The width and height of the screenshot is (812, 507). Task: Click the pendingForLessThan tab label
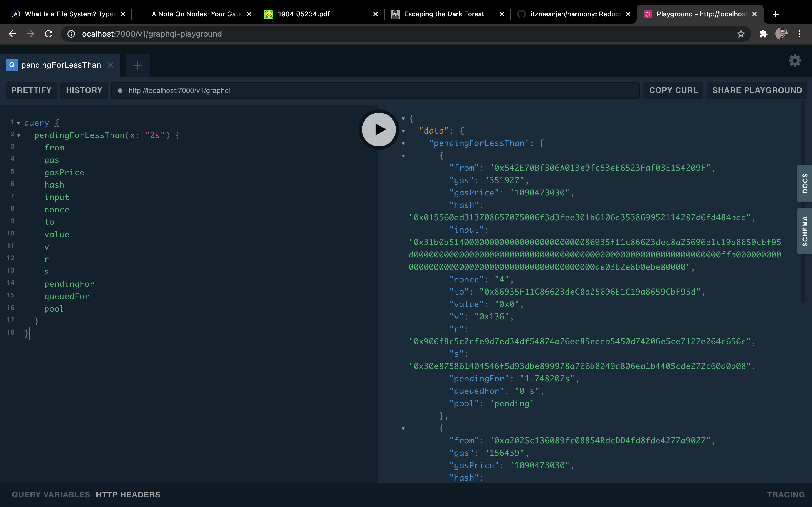point(61,64)
